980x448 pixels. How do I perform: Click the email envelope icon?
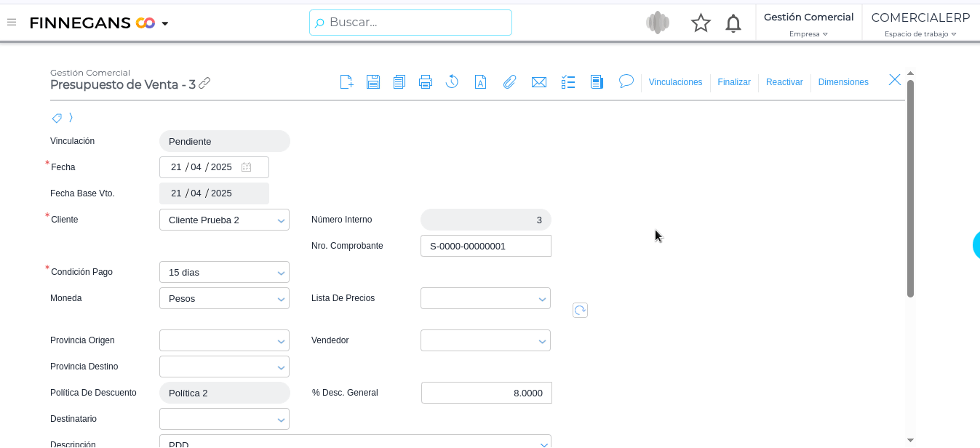pyautogui.click(x=539, y=82)
